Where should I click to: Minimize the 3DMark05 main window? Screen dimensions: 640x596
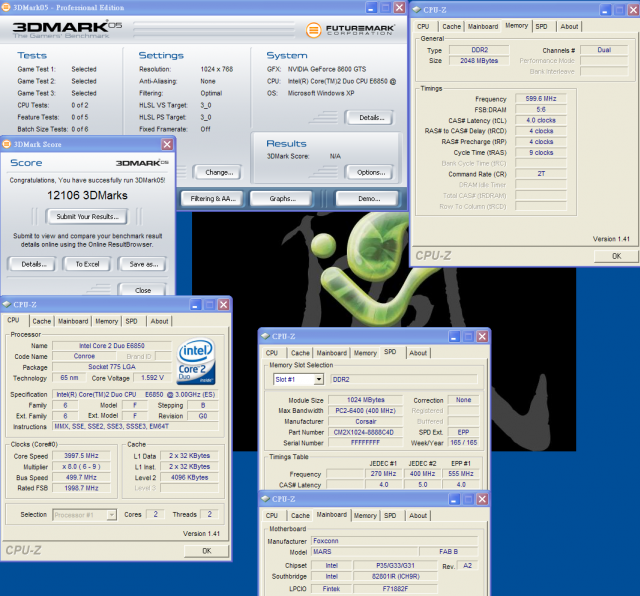tap(371, 8)
